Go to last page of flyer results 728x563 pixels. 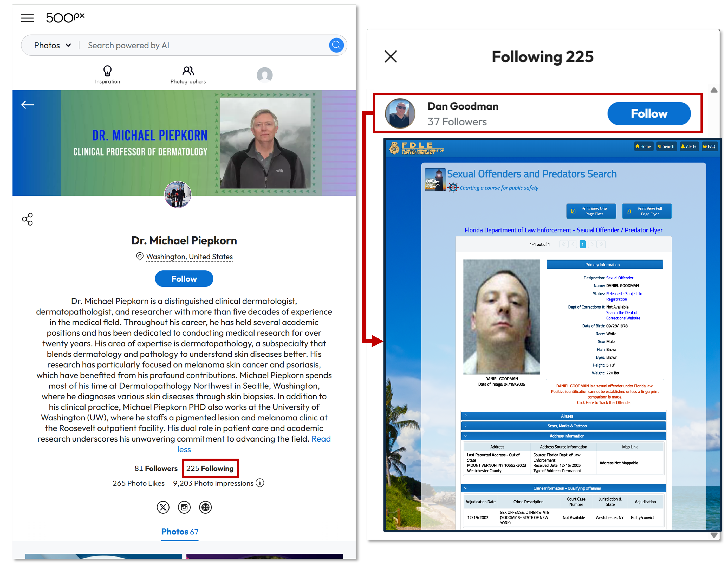click(601, 245)
